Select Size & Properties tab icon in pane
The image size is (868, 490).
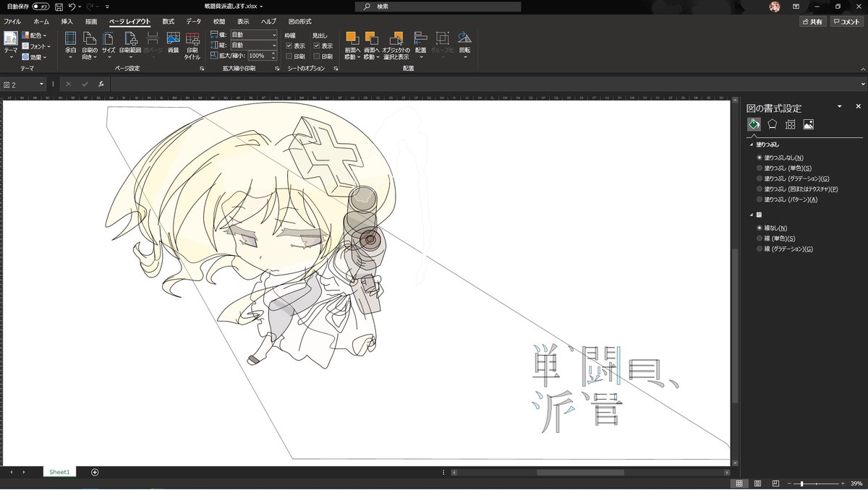tap(791, 124)
